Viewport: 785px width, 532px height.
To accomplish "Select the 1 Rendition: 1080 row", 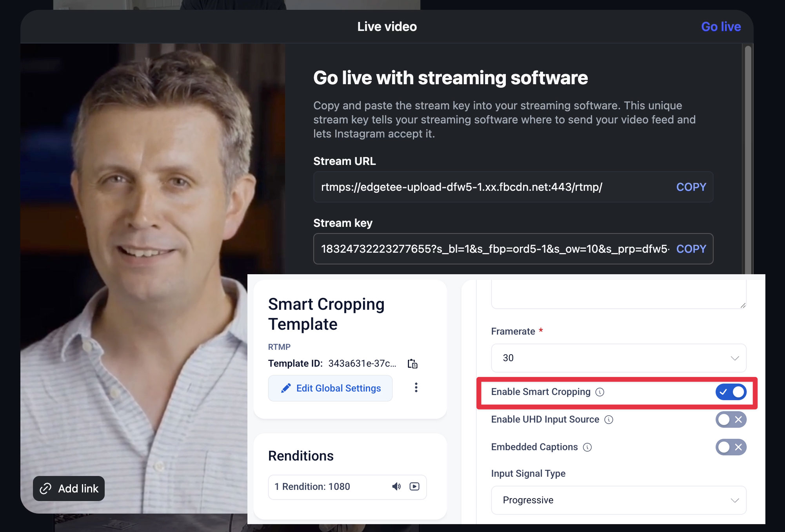I will click(x=347, y=487).
